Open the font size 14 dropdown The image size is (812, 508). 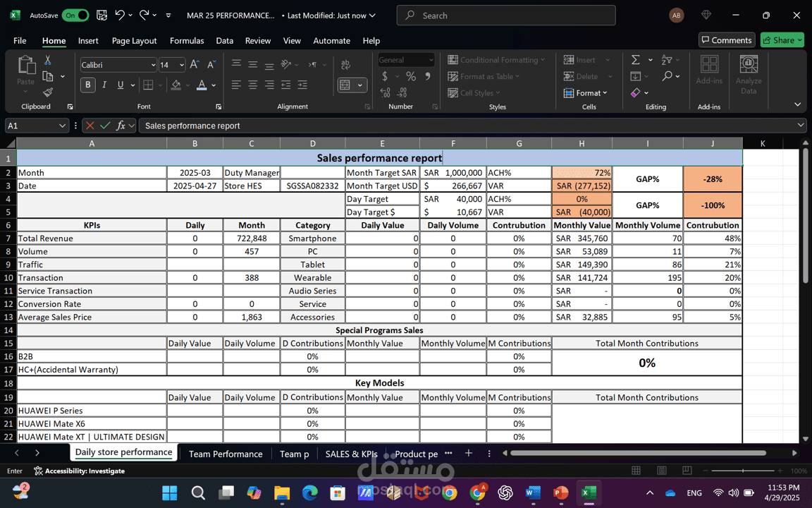(182, 65)
